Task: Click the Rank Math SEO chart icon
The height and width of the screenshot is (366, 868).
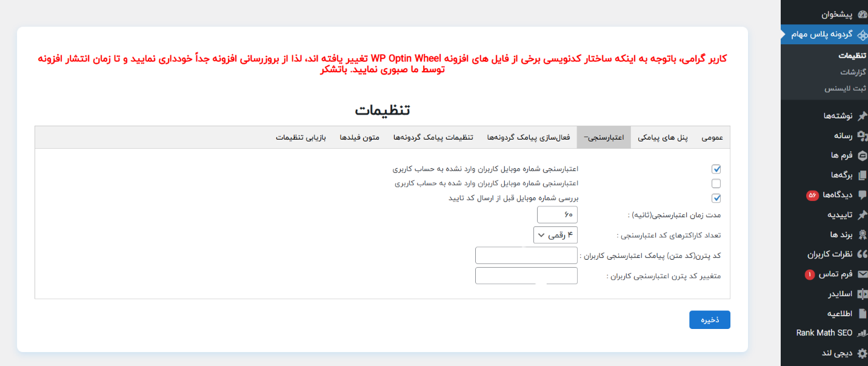Action: pos(862,333)
